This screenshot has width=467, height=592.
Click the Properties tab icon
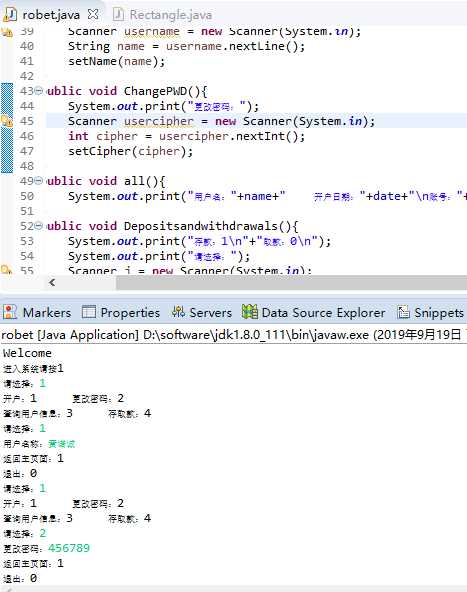[x=89, y=312]
